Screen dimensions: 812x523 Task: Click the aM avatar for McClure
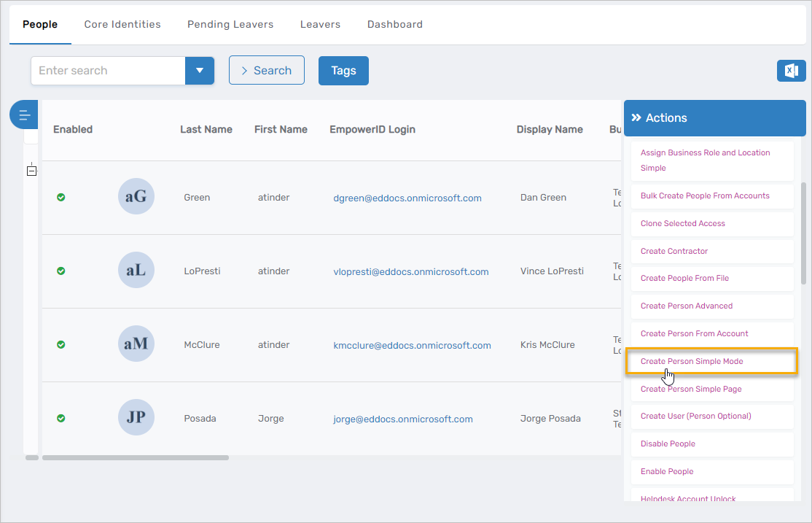tap(136, 344)
